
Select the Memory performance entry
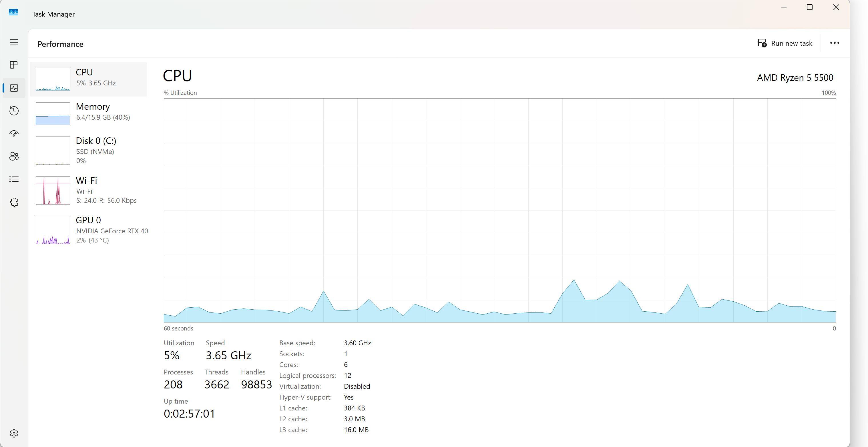click(88, 113)
